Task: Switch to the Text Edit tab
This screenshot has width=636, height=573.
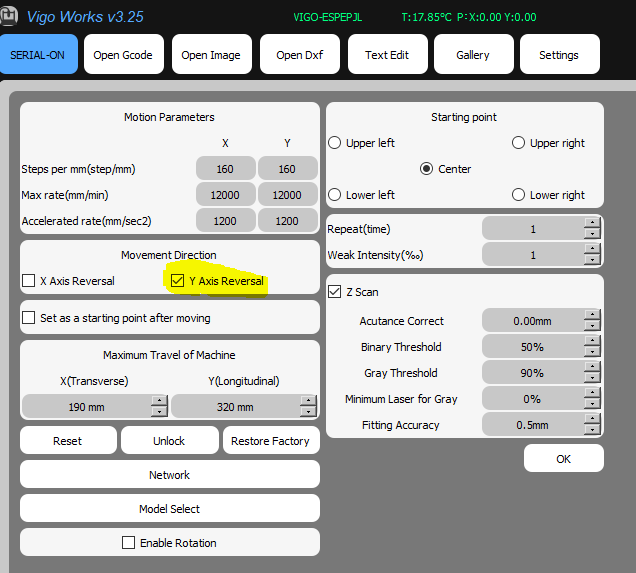Action: 388,54
